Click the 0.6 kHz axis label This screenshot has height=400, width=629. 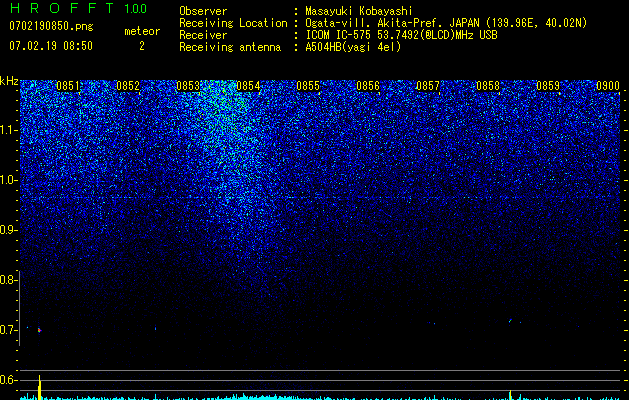8,380
